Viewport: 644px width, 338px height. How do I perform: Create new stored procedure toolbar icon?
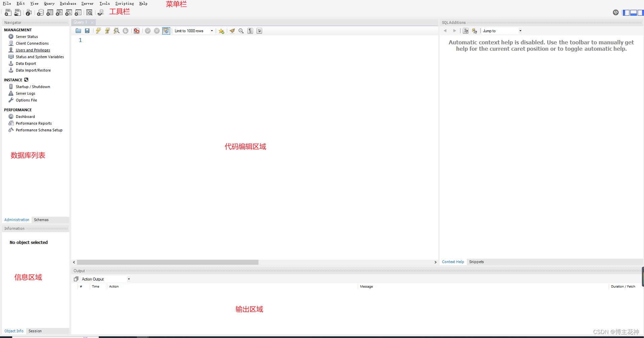click(x=69, y=12)
